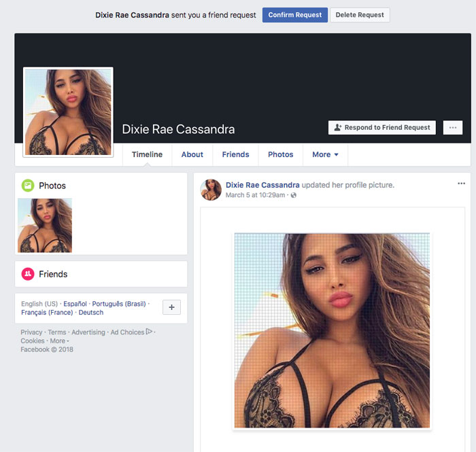Switch language to Español
Viewport: 476px width, 452px height.
(75, 304)
